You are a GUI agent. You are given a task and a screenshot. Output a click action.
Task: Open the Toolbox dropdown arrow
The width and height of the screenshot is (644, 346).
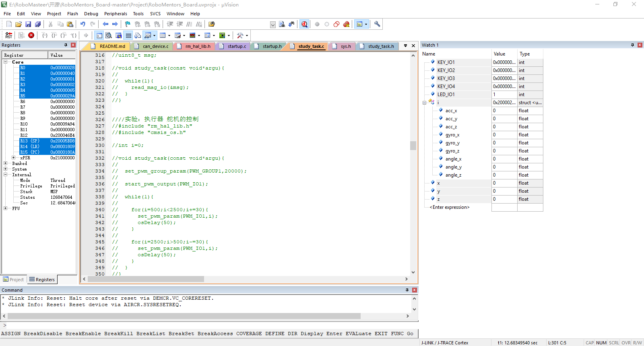(x=247, y=35)
